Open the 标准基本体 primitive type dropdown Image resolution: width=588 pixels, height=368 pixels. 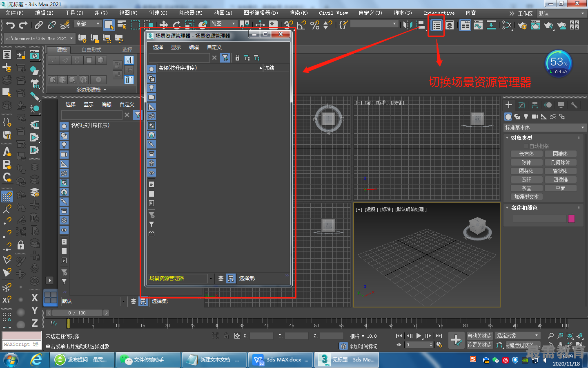coord(545,128)
